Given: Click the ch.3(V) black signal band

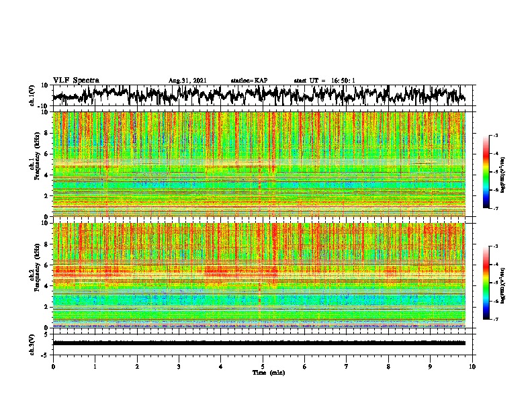Looking at the screenshot, I should pos(259,343).
